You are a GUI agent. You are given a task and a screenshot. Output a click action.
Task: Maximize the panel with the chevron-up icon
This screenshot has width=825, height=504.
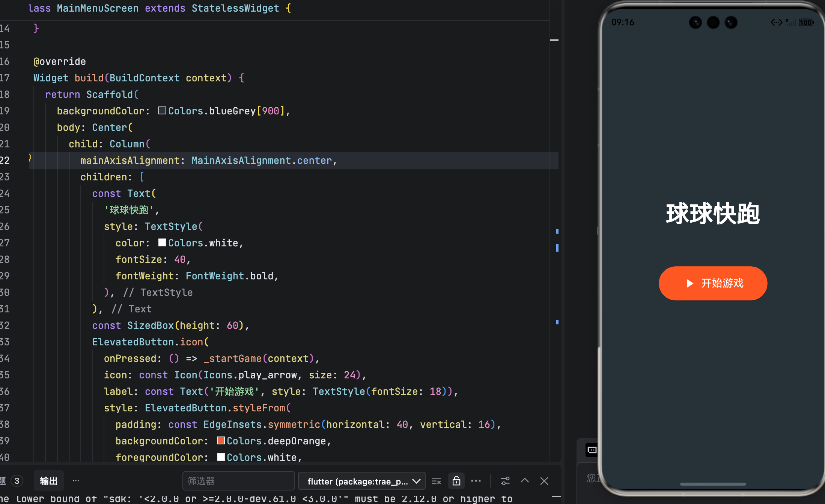[525, 481]
